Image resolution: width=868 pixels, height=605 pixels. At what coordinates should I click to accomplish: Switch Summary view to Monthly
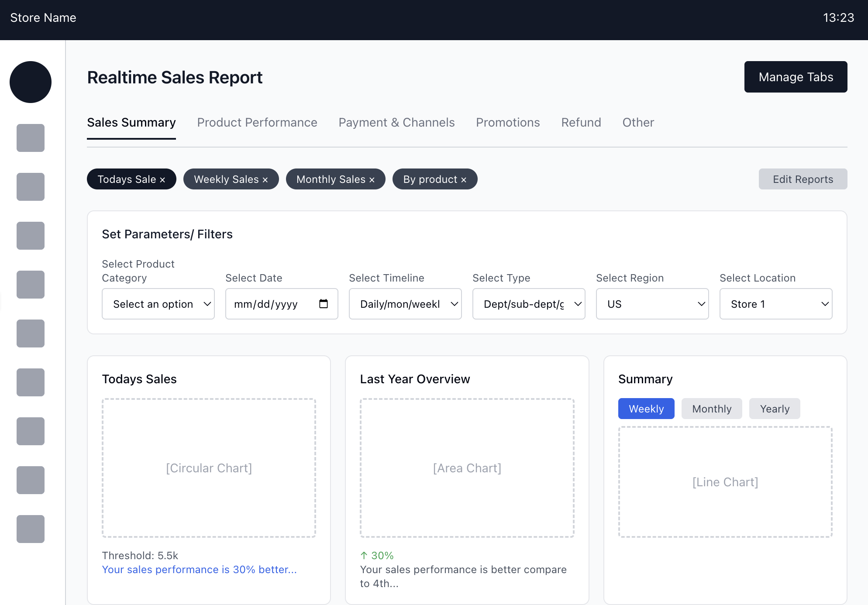712,409
